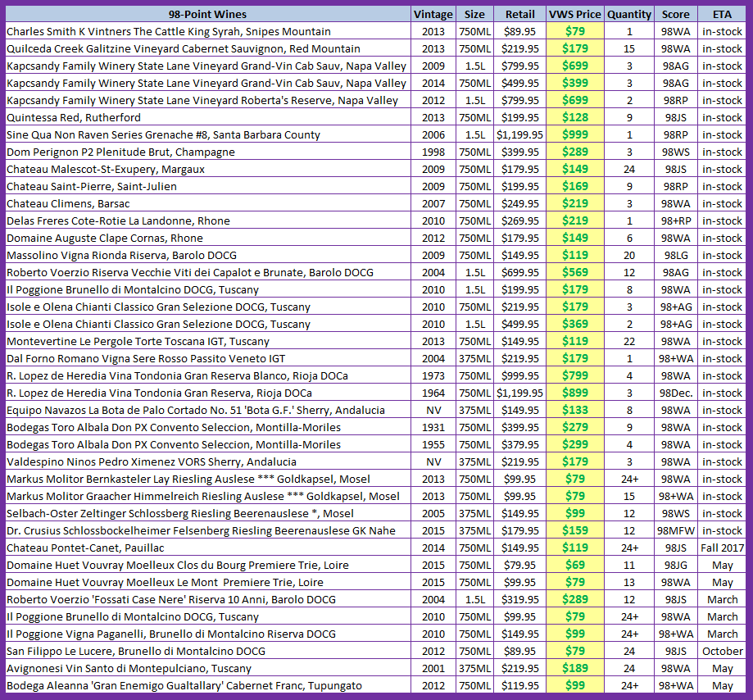Click the $319.95 retail price cell
The width and height of the screenshot is (753, 700).
click(x=520, y=600)
